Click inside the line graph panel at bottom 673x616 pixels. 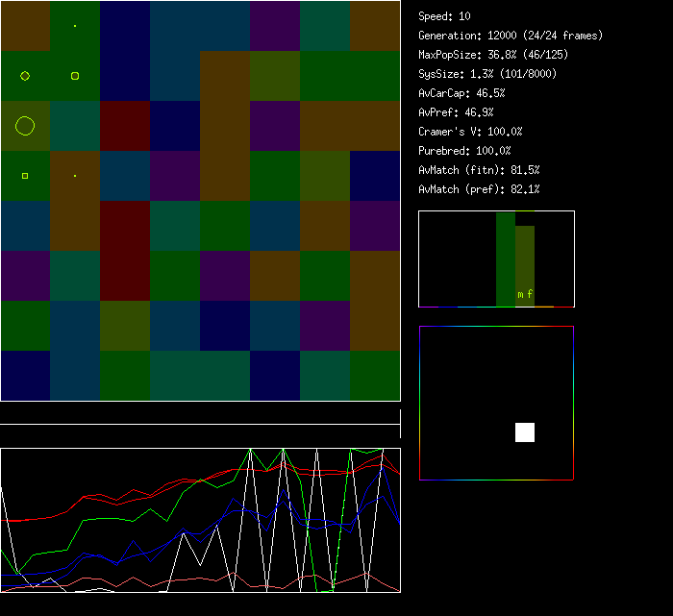coord(200,520)
